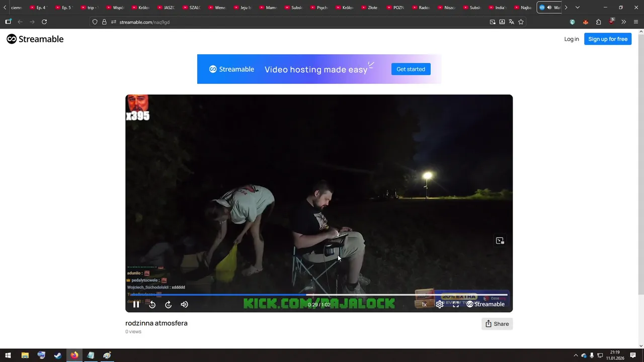
Task: Share the video
Action: click(x=497, y=324)
